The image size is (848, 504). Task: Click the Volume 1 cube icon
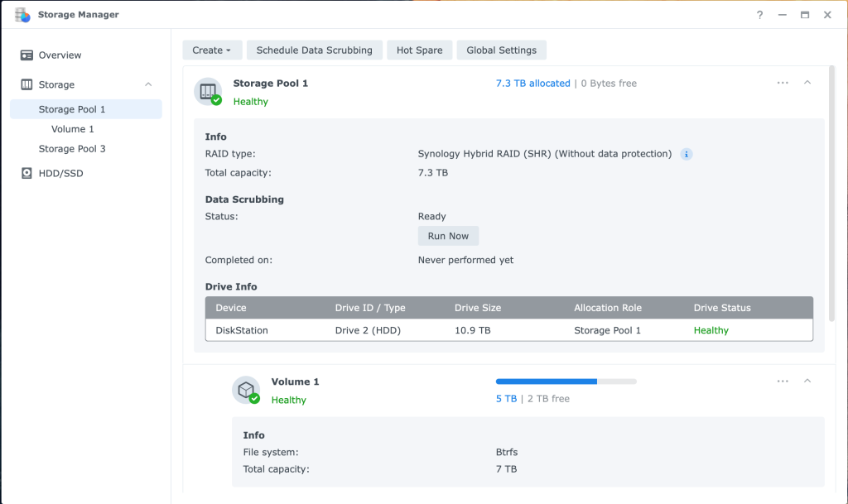tap(246, 390)
